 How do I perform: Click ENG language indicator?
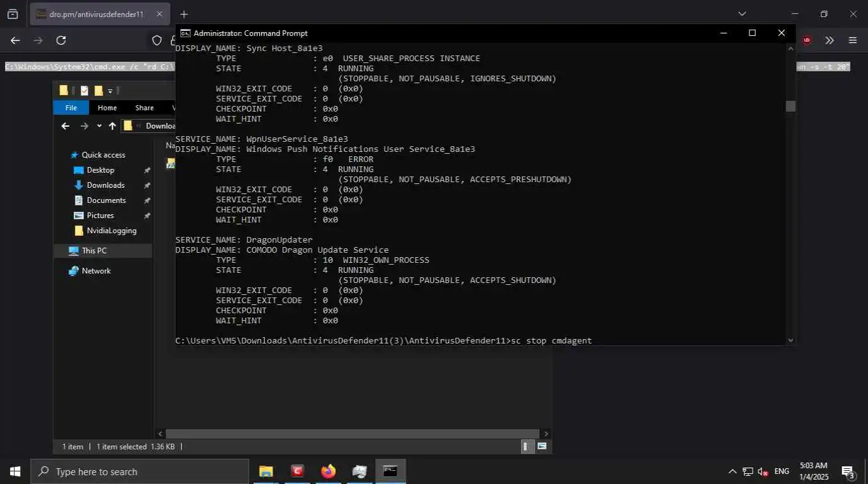782,471
